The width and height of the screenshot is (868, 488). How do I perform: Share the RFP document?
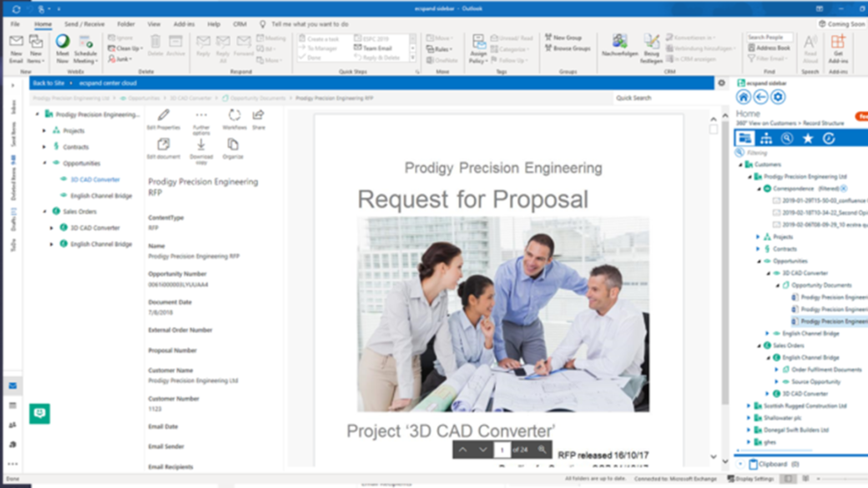pyautogui.click(x=259, y=119)
